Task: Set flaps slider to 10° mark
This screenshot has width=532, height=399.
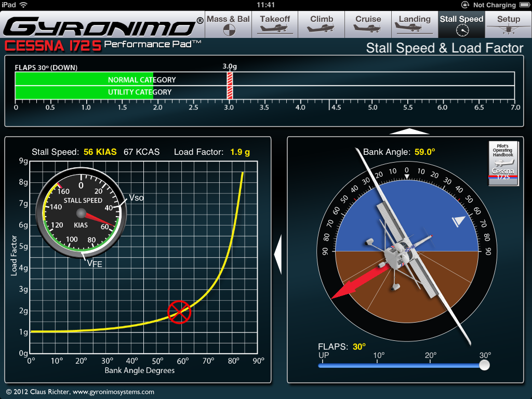Action: click(x=378, y=365)
